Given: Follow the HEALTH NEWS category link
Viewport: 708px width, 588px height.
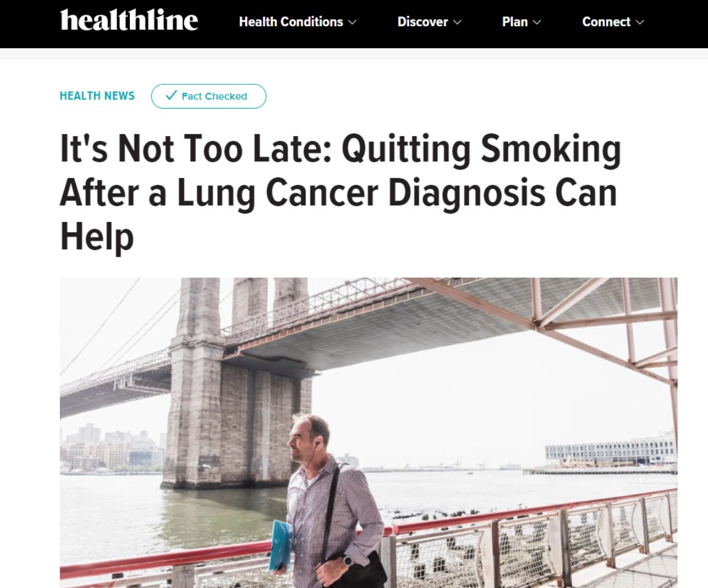Looking at the screenshot, I should (97, 96).
